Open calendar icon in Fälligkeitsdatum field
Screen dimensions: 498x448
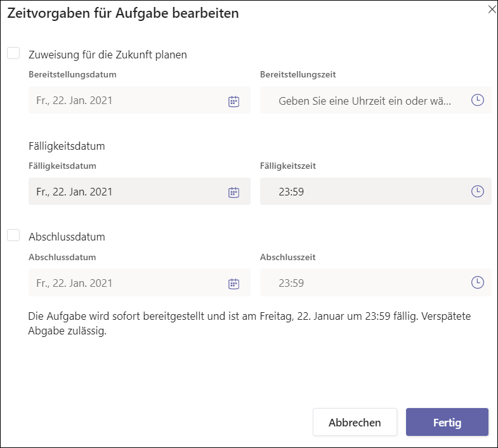(x=233, y=192)
